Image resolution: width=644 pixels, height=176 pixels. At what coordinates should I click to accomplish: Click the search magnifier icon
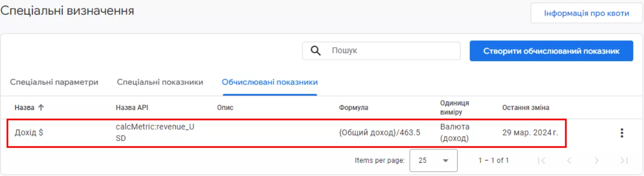pos(315,51)
